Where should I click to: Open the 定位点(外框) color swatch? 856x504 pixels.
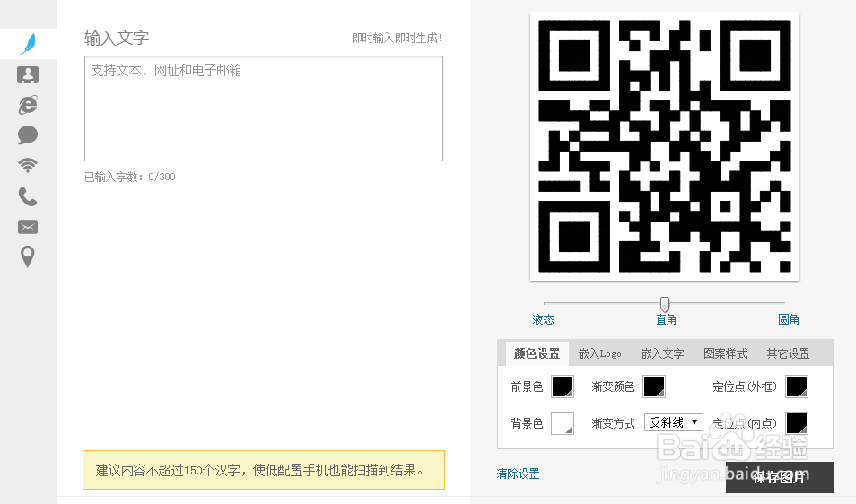point(797,387)
